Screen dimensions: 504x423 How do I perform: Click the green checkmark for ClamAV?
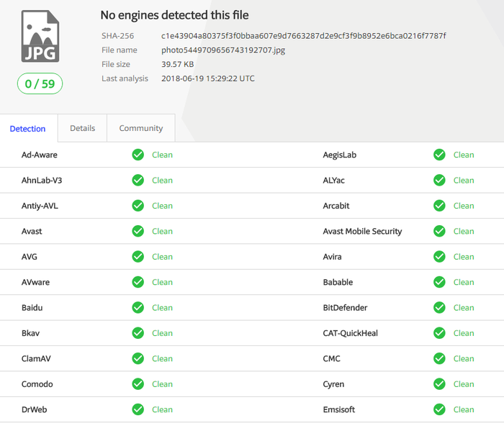[138, 358]
